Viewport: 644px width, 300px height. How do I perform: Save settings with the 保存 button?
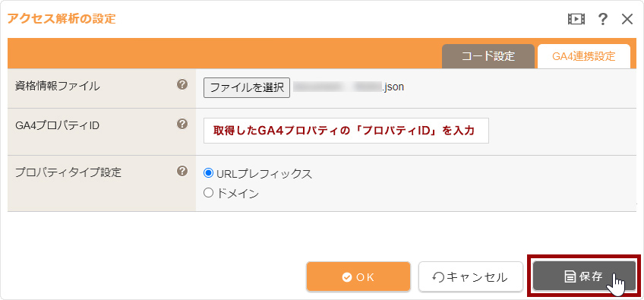(583, 276)
